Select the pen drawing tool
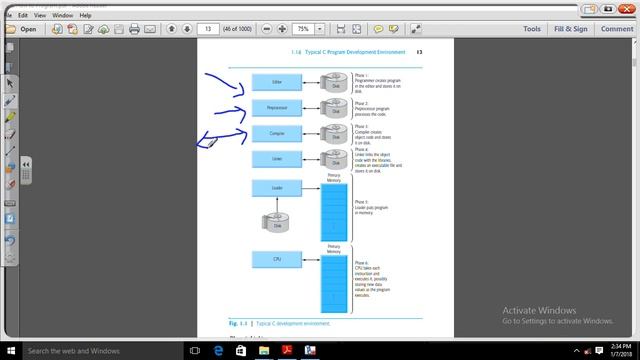This screenshot has height=360, width=640. [x=10, y=100]
